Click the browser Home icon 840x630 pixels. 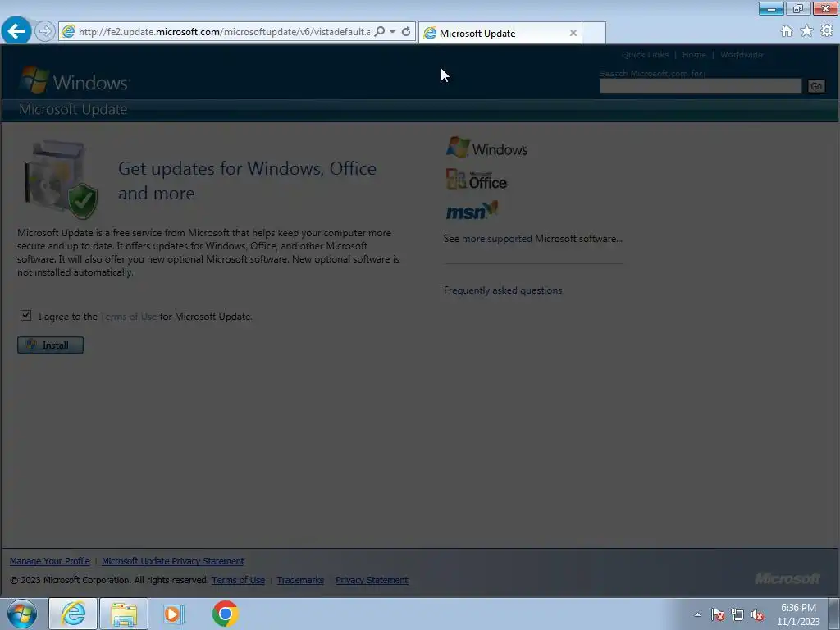tap(787, 31)
